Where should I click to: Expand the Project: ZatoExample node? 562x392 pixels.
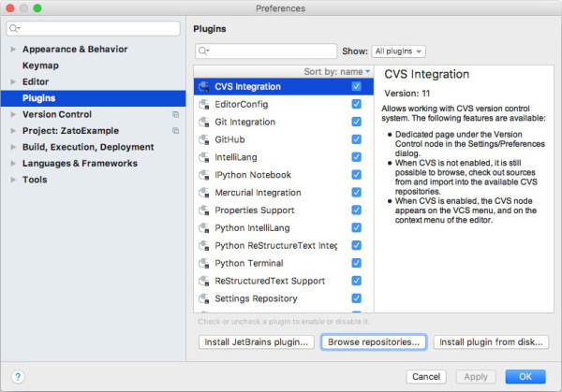(13, 131)
